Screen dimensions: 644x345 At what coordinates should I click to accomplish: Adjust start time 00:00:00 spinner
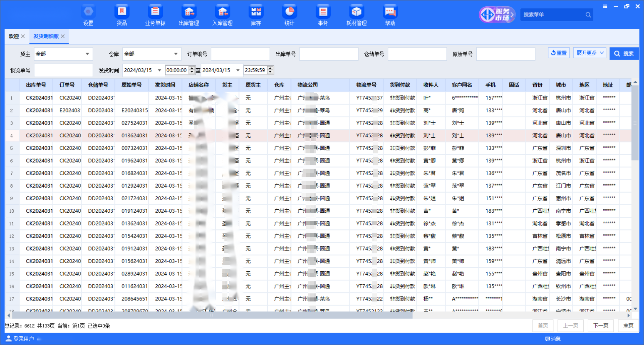tap(192, 70)
